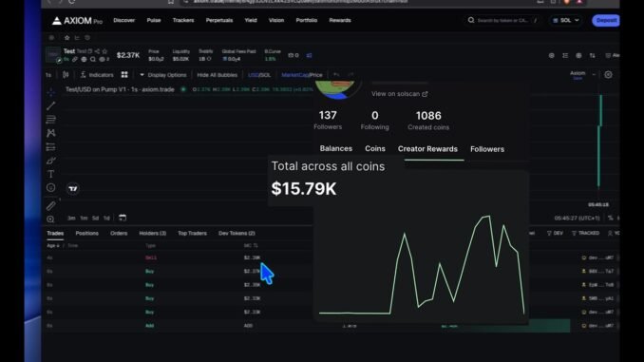
Task: Toggle the DEV trades filter
Action: [x=555, y=233]
